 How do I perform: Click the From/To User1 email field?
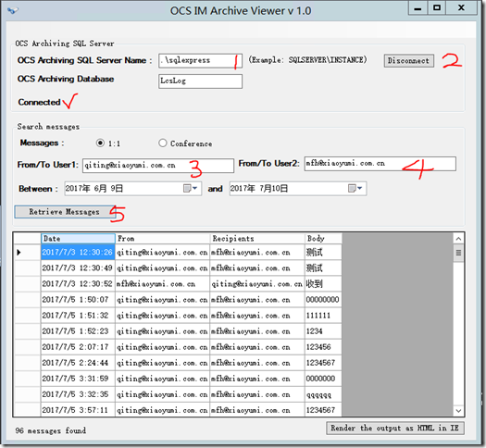pos(158,166)
